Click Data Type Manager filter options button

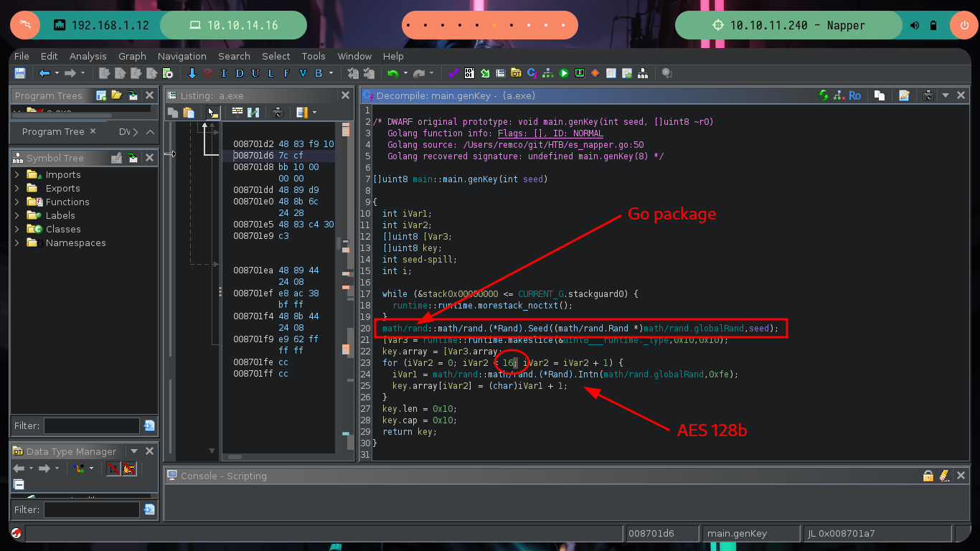click(x=149, y=509)
